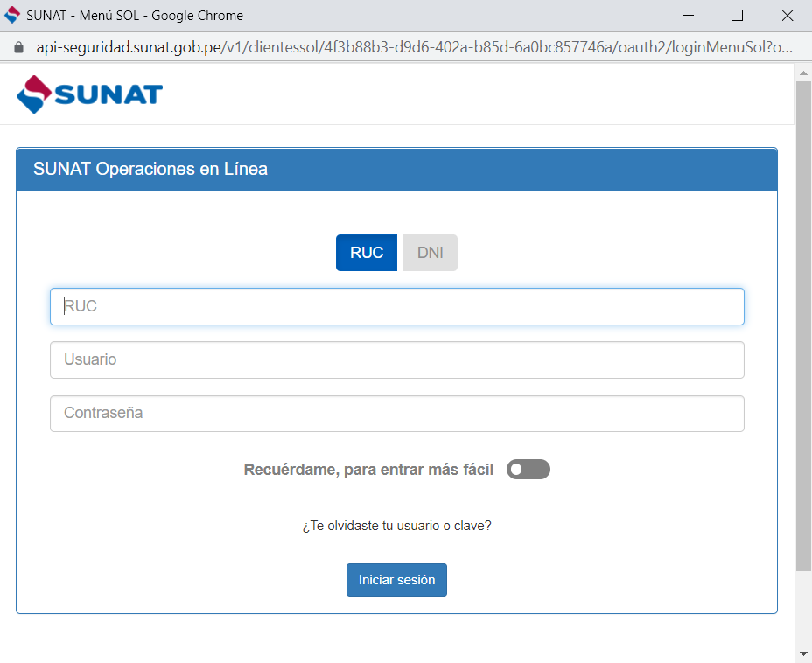Open the forgot usuario o clave link
812x663 pixels.
point(396,526)
